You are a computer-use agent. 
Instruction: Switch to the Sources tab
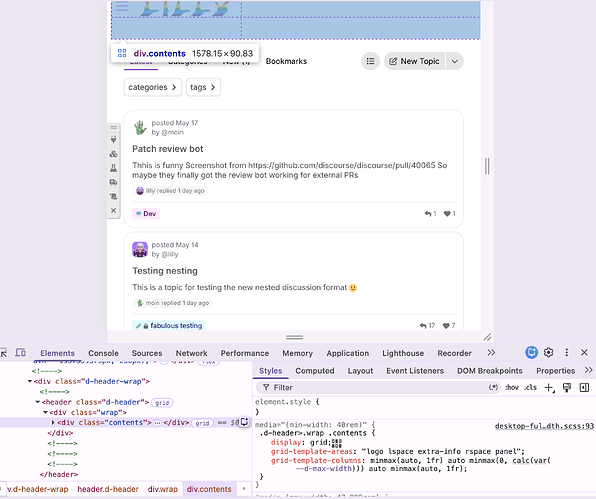147,353
